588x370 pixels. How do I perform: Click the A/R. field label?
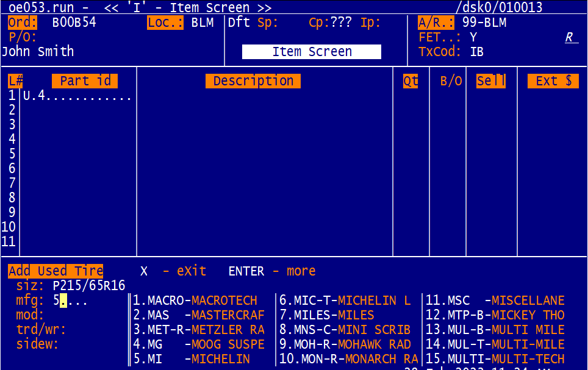tap(436, 23)
